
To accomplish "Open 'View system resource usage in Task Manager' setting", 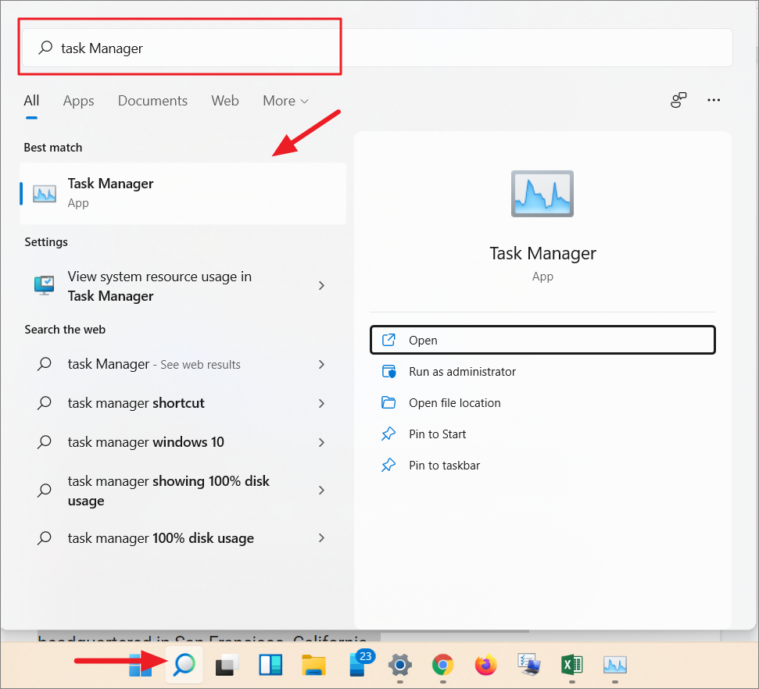I will click(183, 286).
